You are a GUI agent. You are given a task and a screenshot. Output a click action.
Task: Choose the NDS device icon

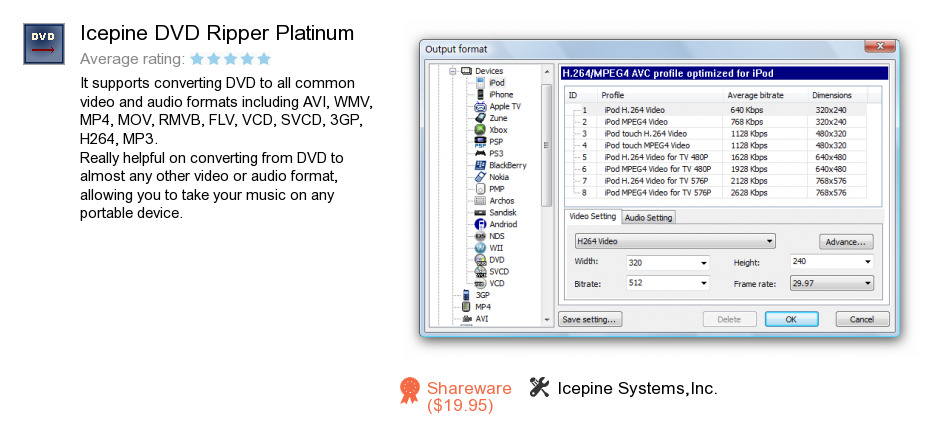point(480,236)
